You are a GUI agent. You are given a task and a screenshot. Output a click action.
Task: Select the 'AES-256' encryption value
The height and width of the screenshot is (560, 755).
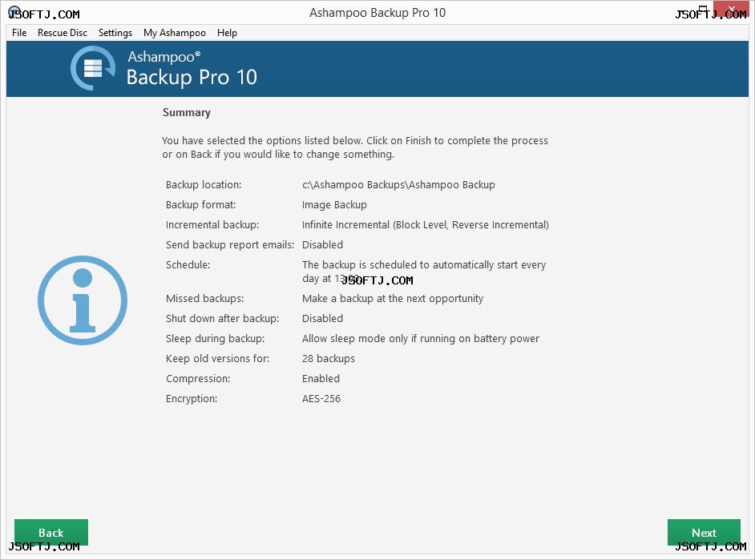[x=321, y=399]
